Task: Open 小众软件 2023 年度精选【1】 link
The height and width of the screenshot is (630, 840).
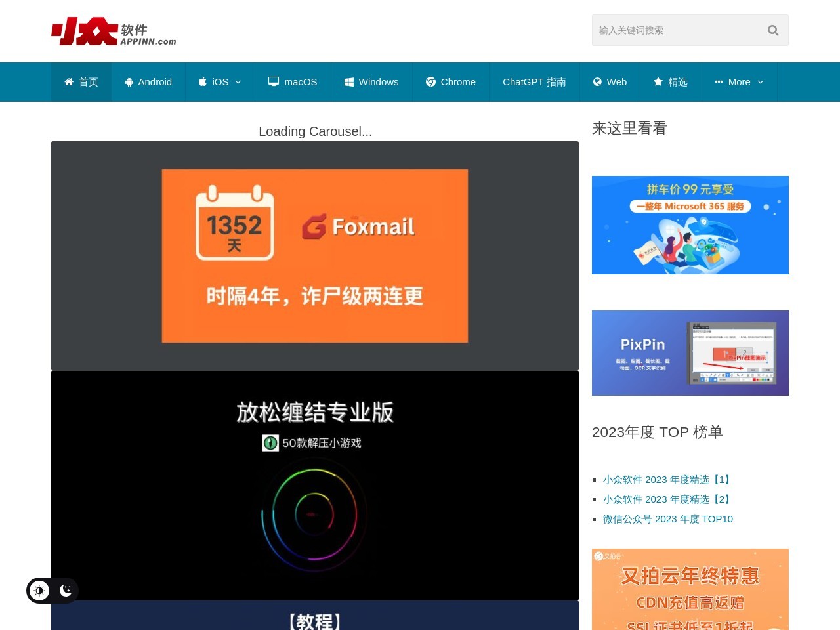Action: coord(667,479)
